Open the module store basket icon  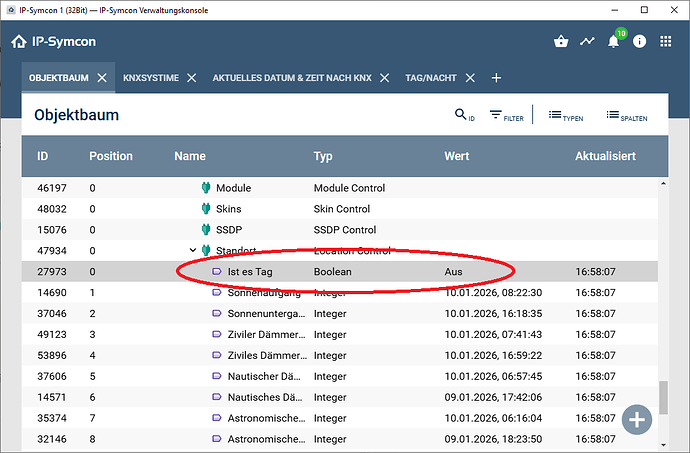click(x=561, y=42)
